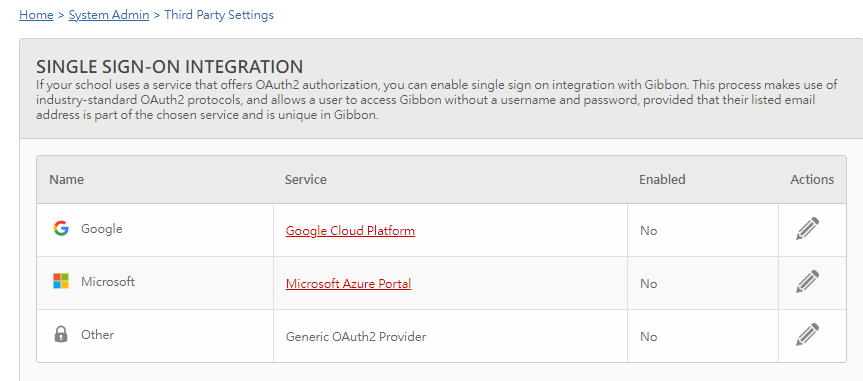This screenshot has height=381, width=863.
Task: Click the Third Party Settings breadcrumb text
Action: [x=219, y=15]
